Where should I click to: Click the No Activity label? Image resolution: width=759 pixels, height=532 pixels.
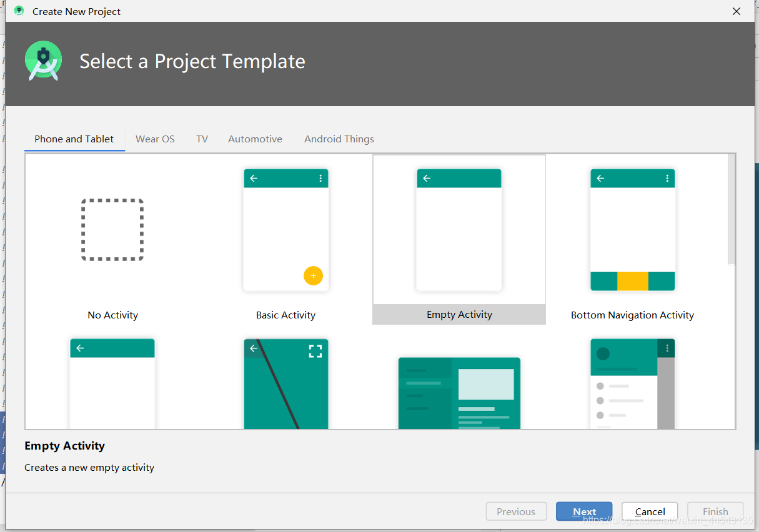coord(112,315)
